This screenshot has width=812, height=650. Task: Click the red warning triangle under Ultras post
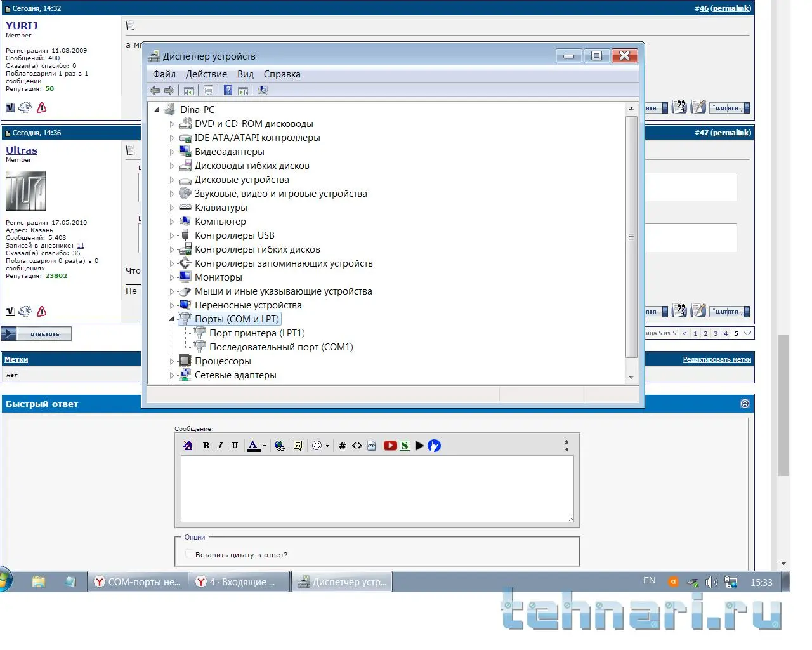click(42, 311)
